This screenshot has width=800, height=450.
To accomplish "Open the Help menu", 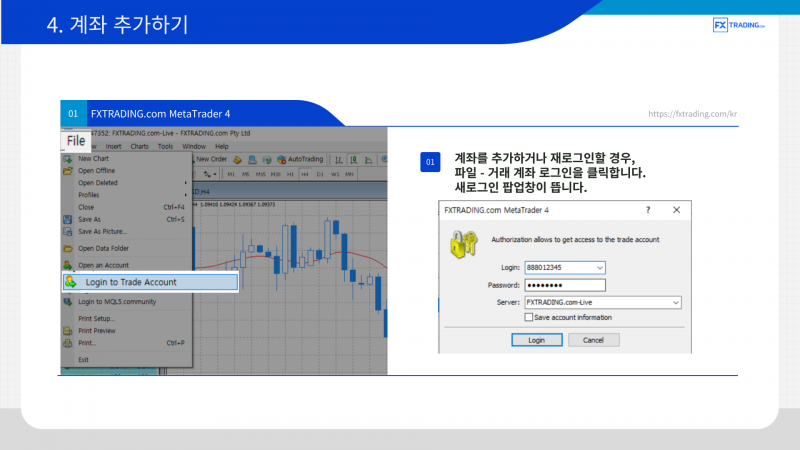I will point(222,146).
